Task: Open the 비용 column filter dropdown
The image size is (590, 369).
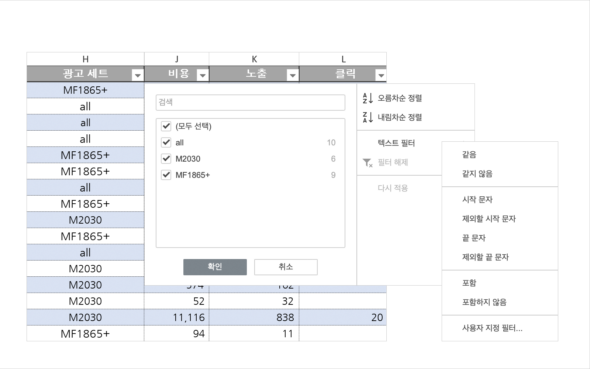Action: click(x=203, y=75)
